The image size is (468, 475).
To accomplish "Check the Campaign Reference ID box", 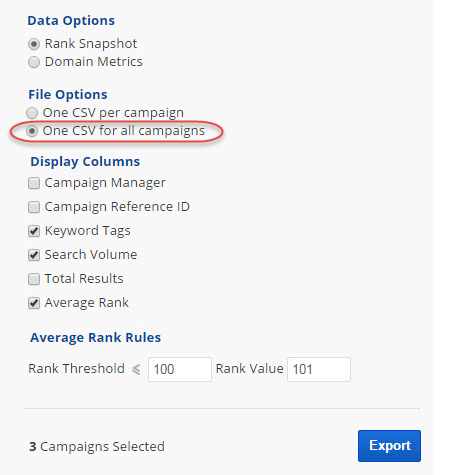I will click(34, 207).
